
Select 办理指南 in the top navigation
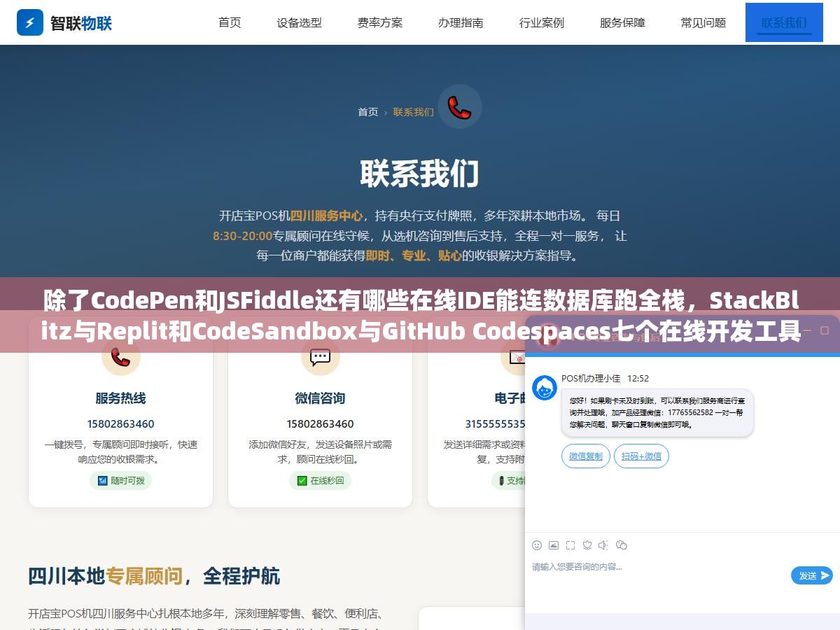pos(461,22)
